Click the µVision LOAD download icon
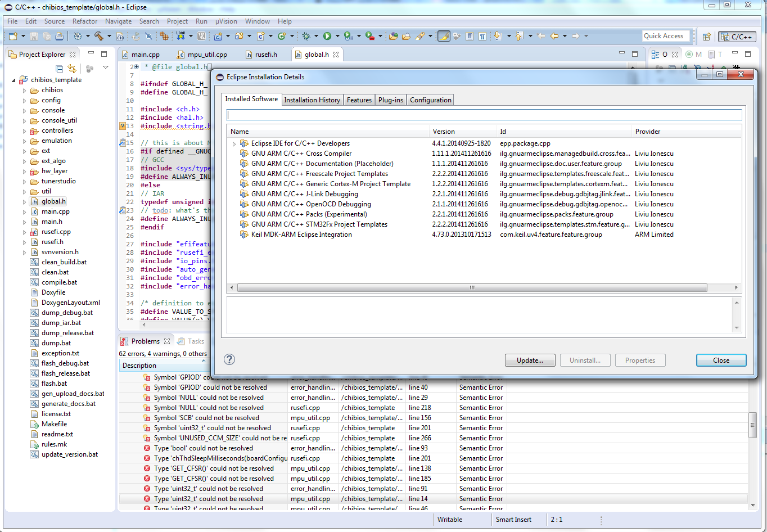The width and height of the screenshot is (767, 532). point(181,36)
